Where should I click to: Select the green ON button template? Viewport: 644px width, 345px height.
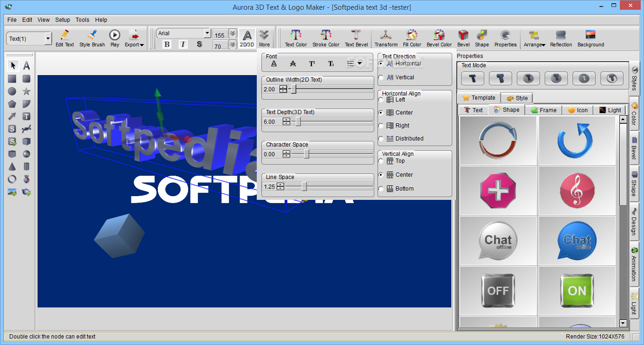click(577, 291)
